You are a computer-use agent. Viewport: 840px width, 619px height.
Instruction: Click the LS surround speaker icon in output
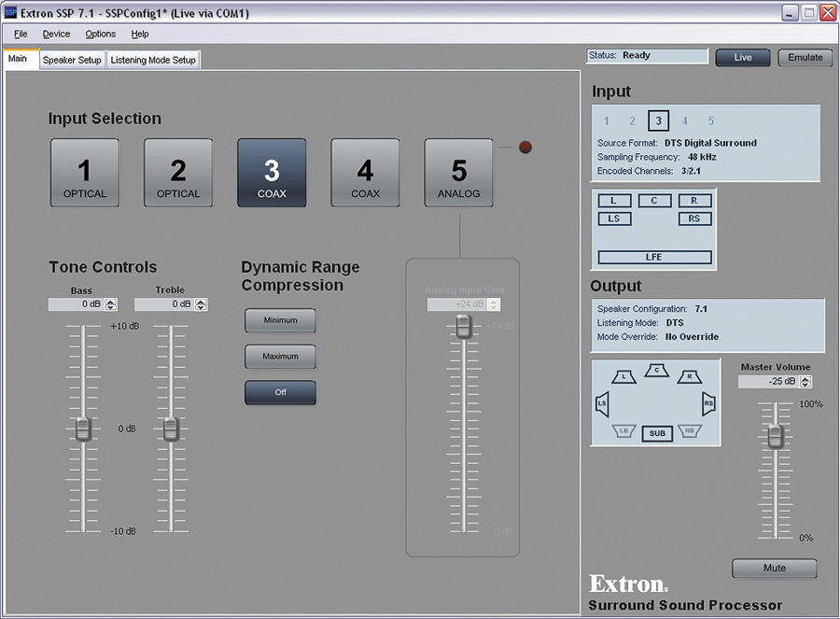[x=602, y=404]
